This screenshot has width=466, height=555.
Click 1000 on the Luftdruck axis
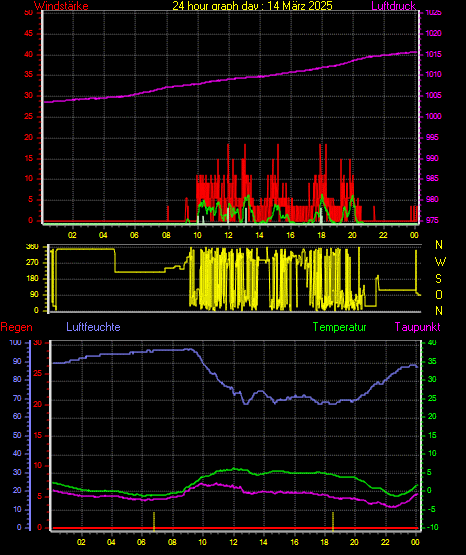433,116
